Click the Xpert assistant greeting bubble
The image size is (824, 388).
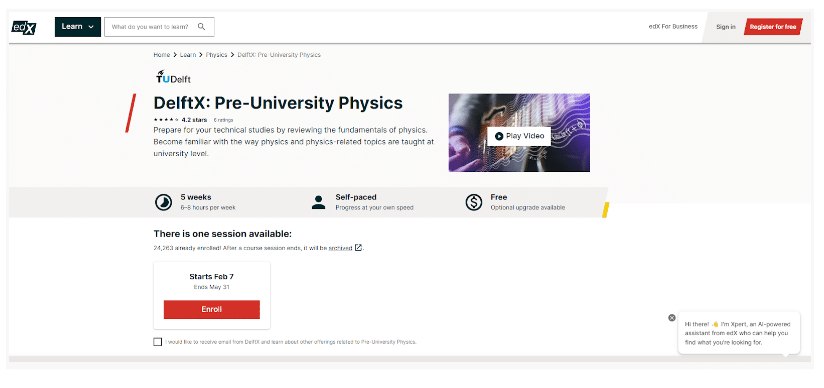click(x=739, y=333)
